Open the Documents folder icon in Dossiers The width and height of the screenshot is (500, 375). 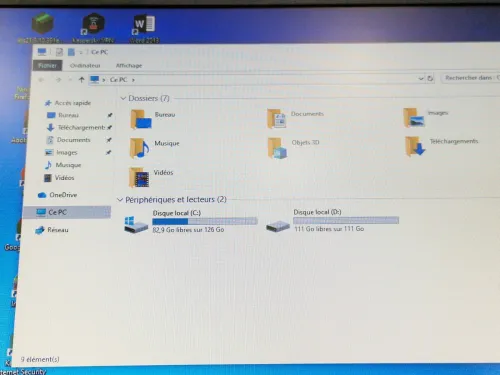[277, 119]
